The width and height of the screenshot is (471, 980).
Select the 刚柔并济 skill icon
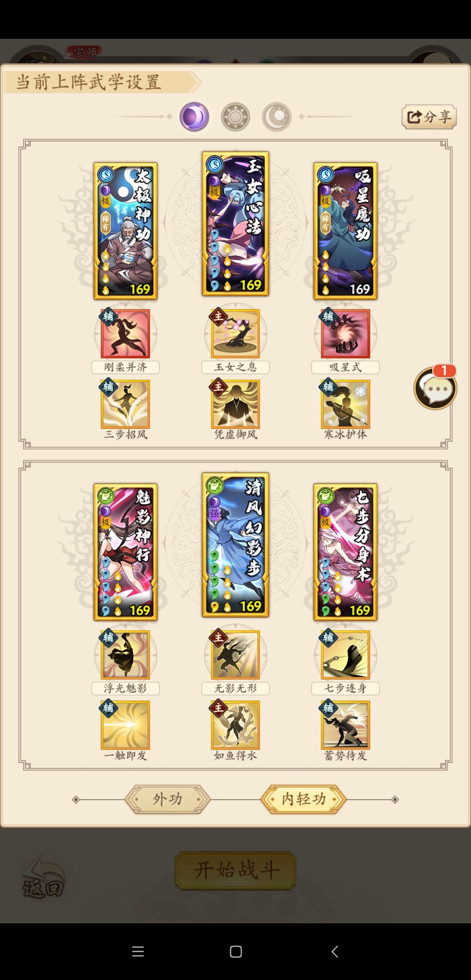click(x=126, y=333)
